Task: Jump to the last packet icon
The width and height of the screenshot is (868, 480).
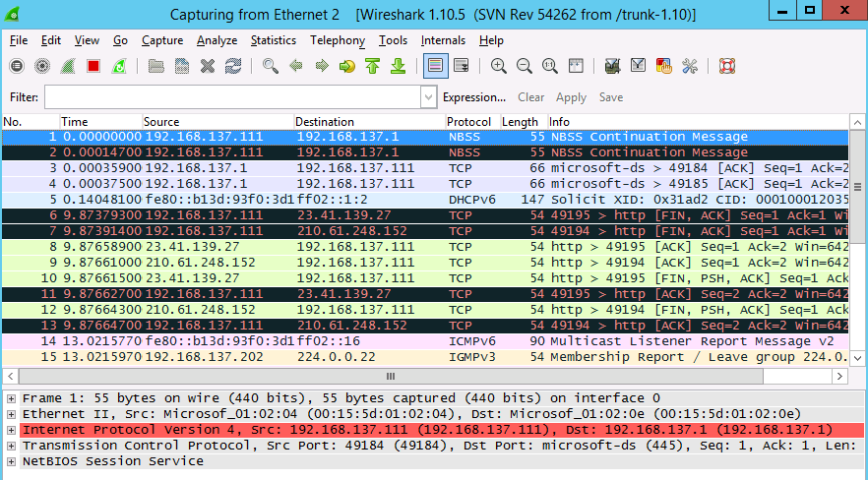Action: (398, 66)
